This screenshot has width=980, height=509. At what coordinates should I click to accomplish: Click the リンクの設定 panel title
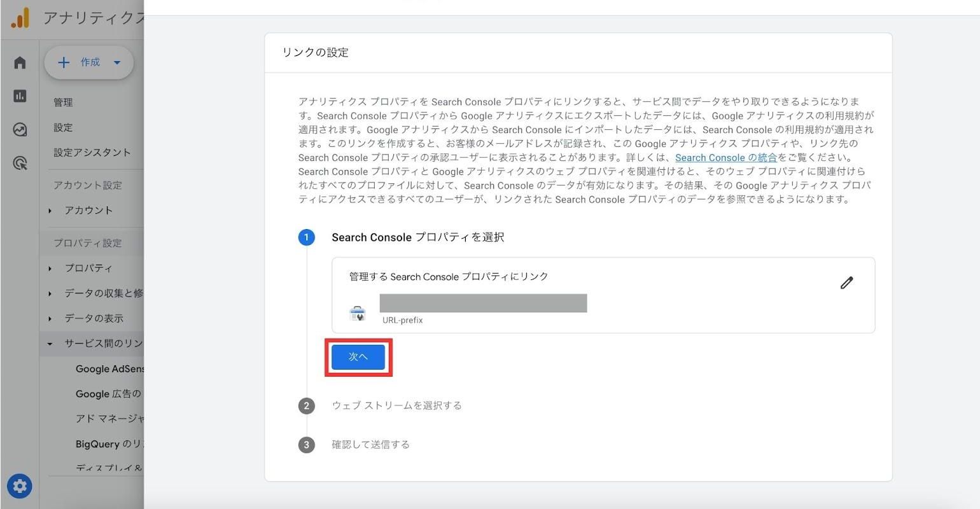click(x=316, y=52)
